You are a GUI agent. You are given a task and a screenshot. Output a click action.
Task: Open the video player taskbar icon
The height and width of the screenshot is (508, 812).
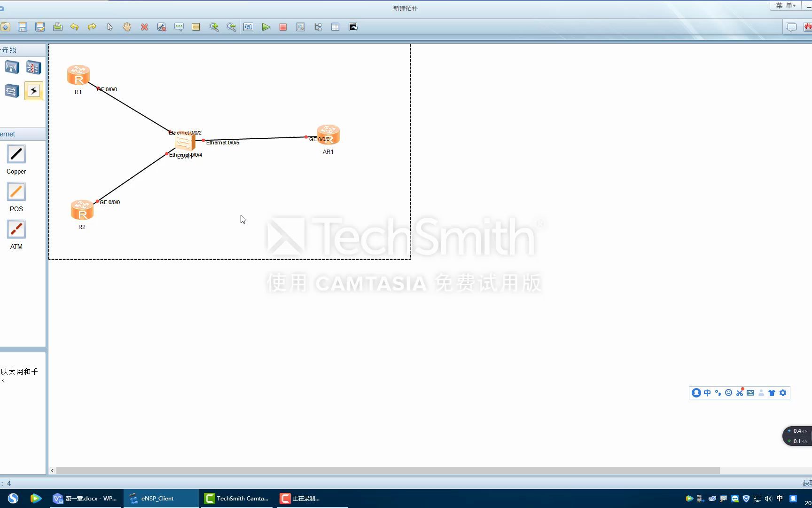tap(36, 499)
